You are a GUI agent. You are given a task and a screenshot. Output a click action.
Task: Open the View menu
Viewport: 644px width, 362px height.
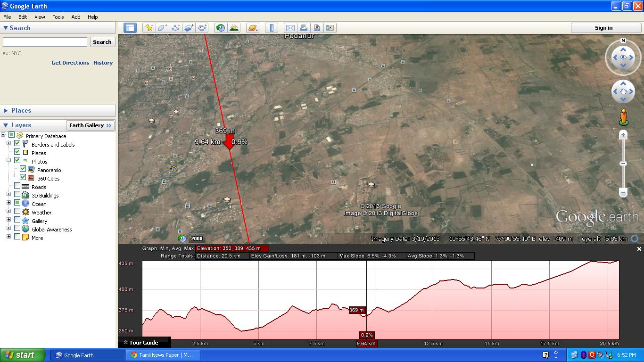point(40,17)
